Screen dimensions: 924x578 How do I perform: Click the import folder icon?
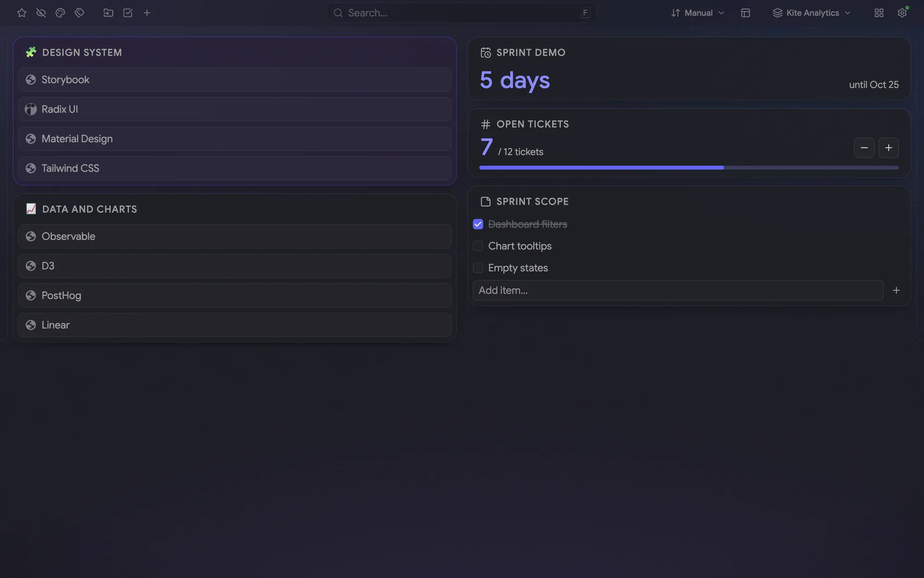108,13
